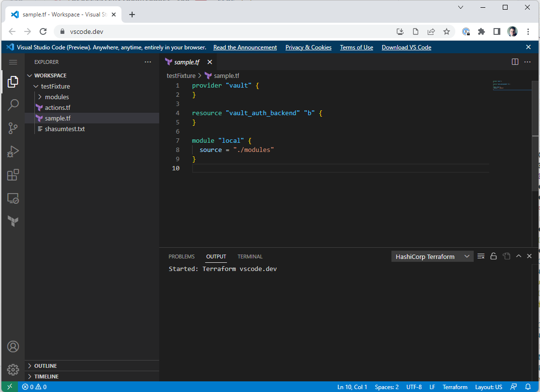Switch to the TERMINAL panel tab
This screenshot has height=392, width=540.
click(x=250, y=256)
